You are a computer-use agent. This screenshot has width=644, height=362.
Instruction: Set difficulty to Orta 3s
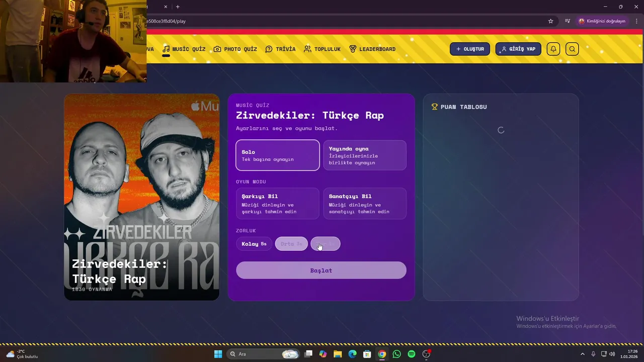[x=291, y=244]
